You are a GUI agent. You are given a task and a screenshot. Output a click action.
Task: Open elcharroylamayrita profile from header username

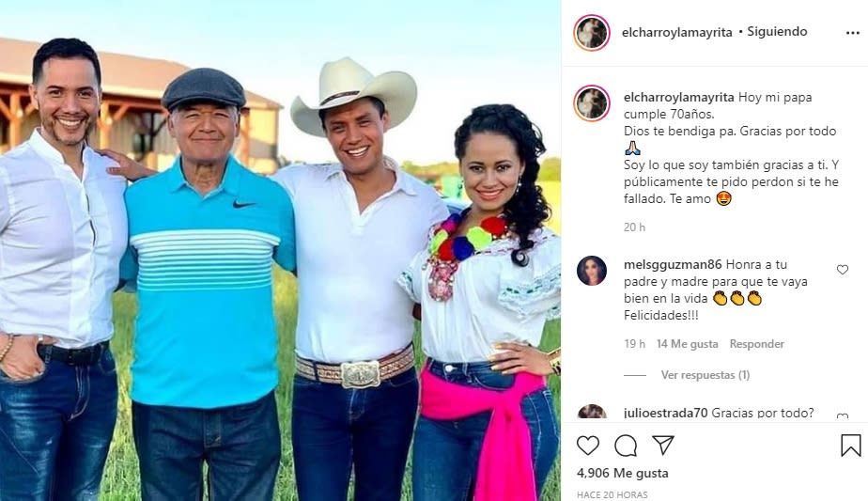[x=677, y=33]
